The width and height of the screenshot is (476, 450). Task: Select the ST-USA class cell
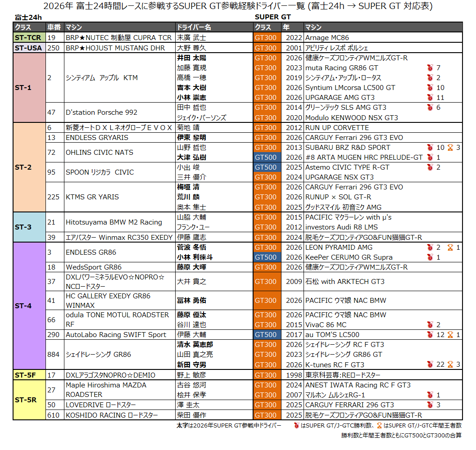tap(29, 48)
